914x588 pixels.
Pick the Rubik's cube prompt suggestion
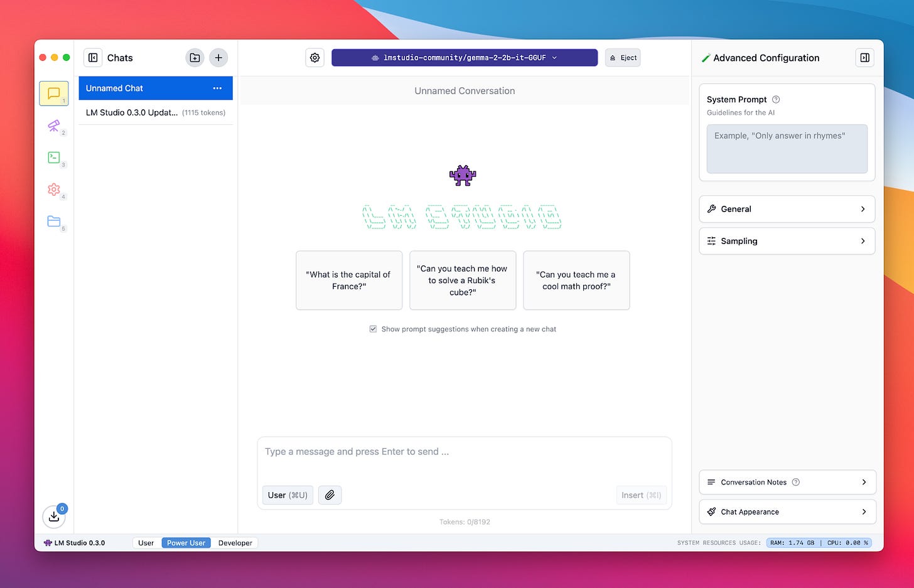(463, 281)
